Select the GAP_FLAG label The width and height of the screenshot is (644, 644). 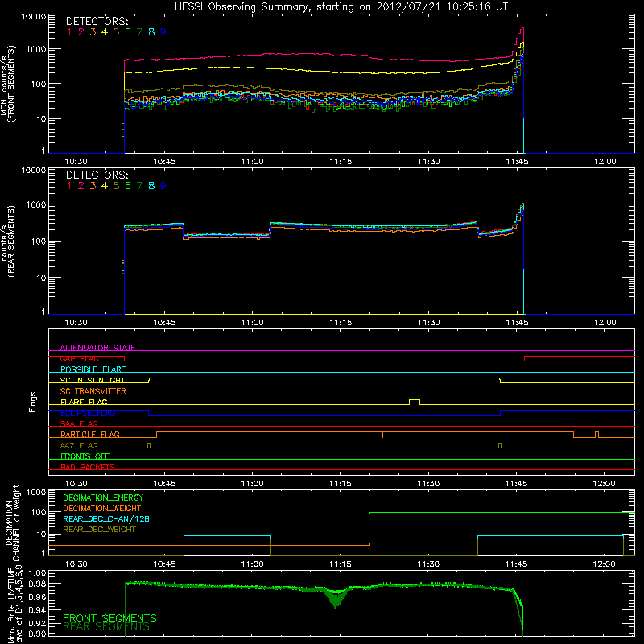click(x=79, y=358)
